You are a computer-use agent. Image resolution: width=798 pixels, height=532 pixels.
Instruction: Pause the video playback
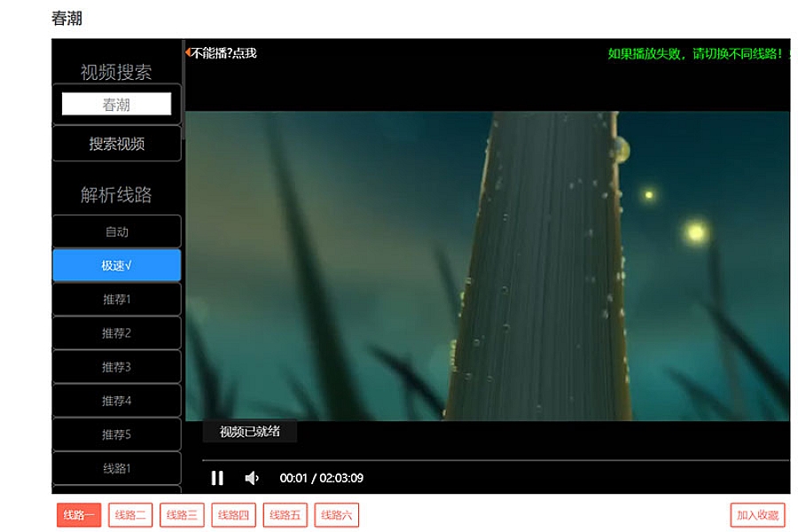217,478
